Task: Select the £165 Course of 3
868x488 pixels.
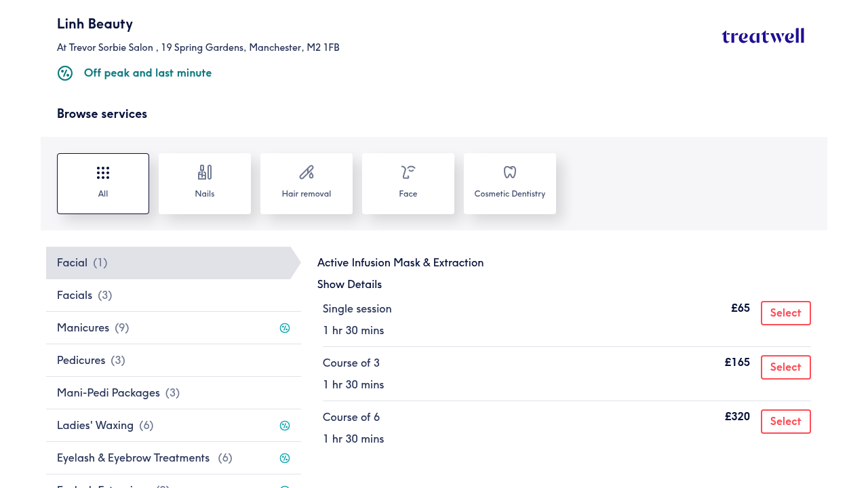Action: [785, 367]
